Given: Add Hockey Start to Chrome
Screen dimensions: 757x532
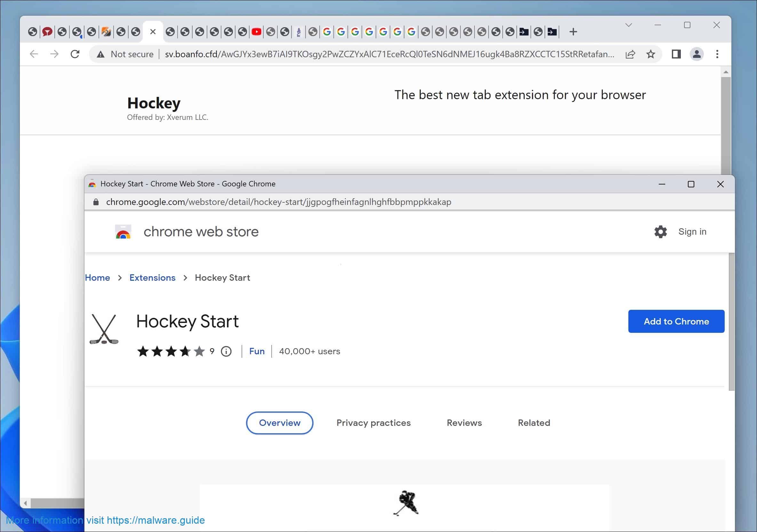Looking at the screenshot, I should [x=676, y=321].
